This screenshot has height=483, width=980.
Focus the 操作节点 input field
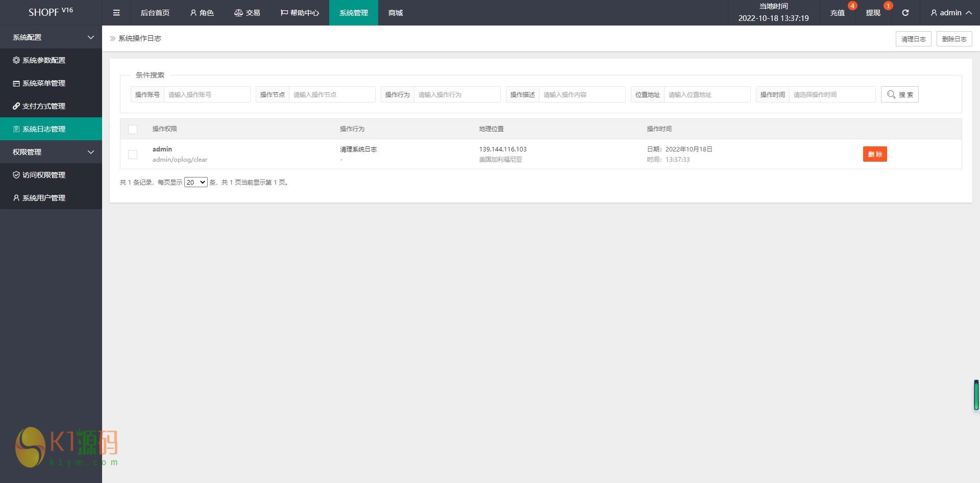332,94
